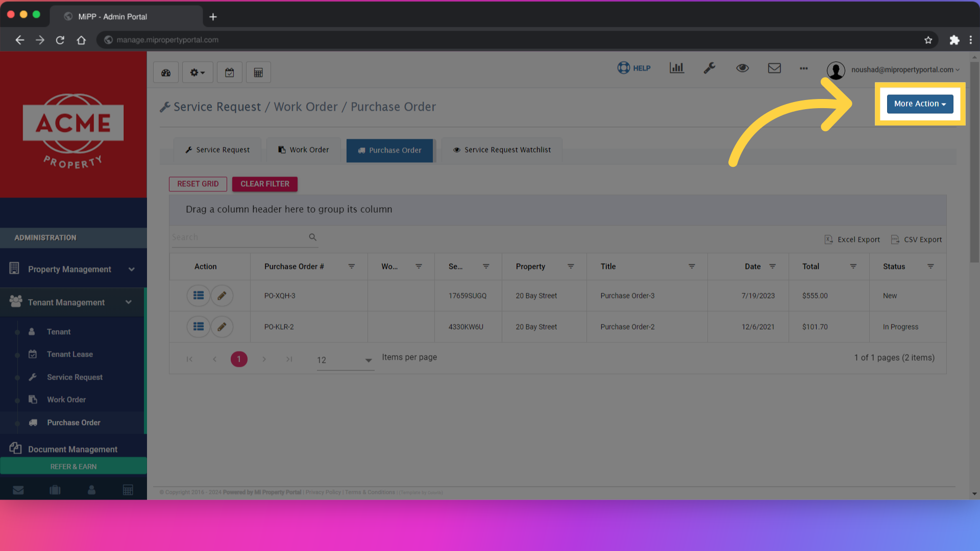The height and width of the screenshot is (551, 980).
Task: Toggle the Status column filter icon
Action: pos(930,266)
